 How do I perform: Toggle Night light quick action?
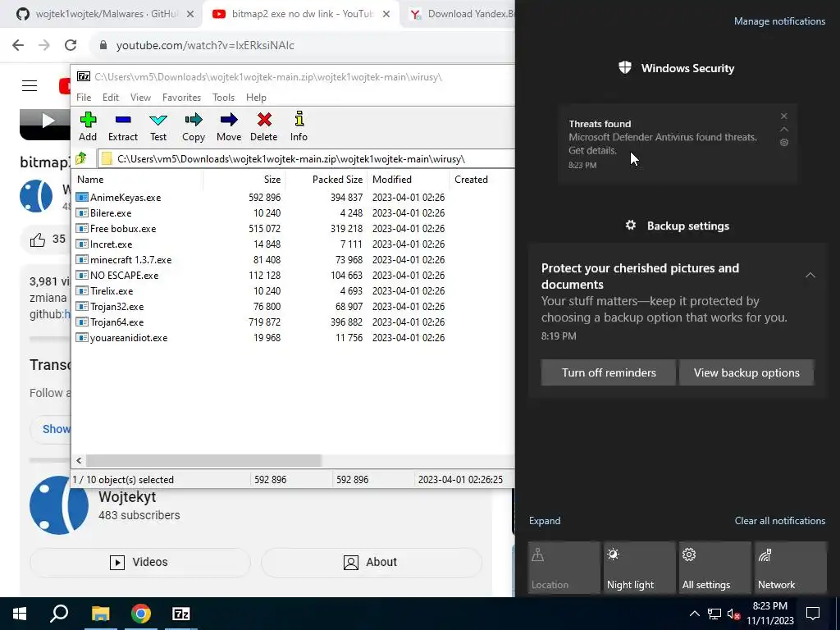tap(640, 568)
